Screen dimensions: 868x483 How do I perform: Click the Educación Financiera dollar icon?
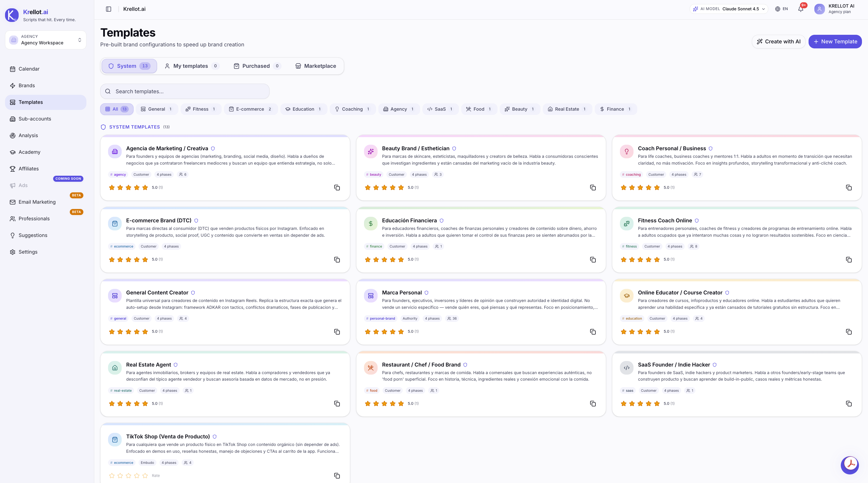[371, 224]
